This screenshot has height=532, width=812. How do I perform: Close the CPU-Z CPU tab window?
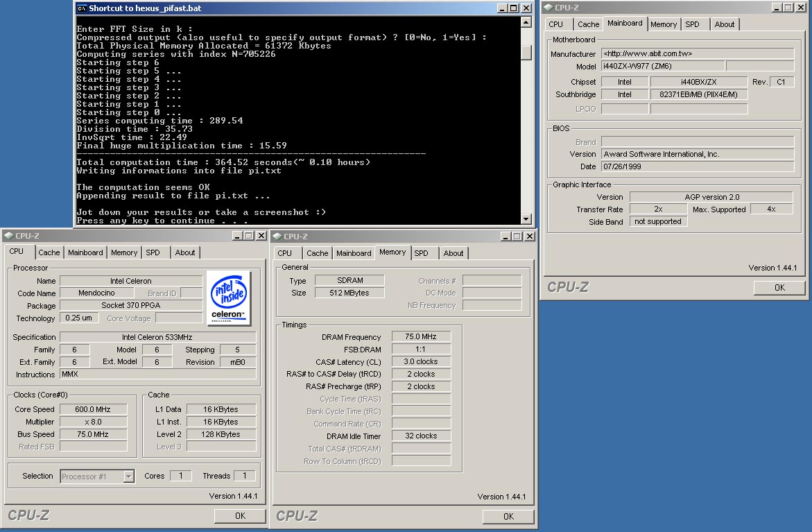[261, 236]
